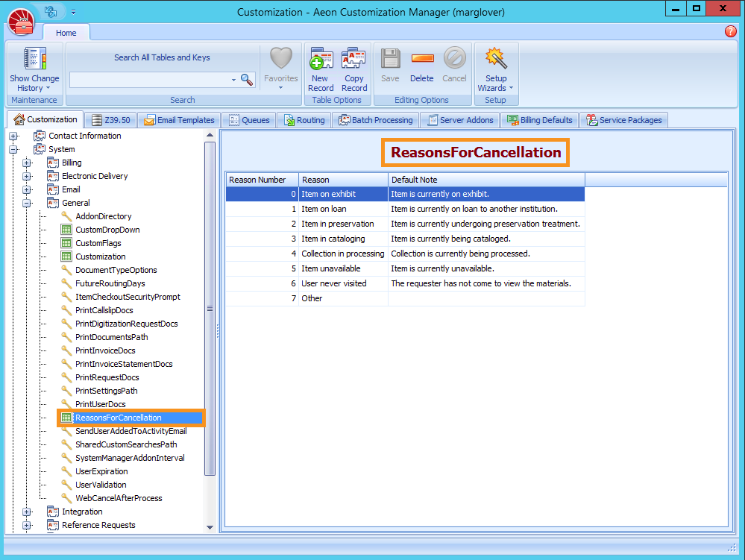Click the search magnifier icon
This screenshot has width=745, height=560.
click(246, 79)
